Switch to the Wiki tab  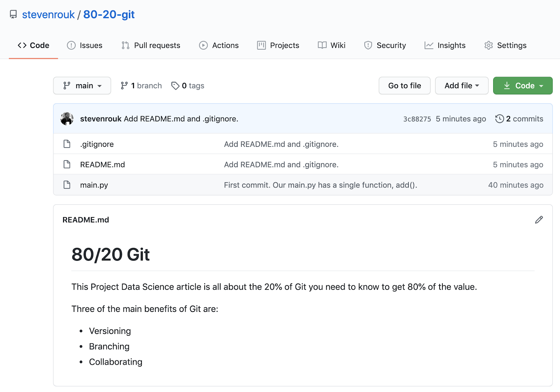coord(331,45)
